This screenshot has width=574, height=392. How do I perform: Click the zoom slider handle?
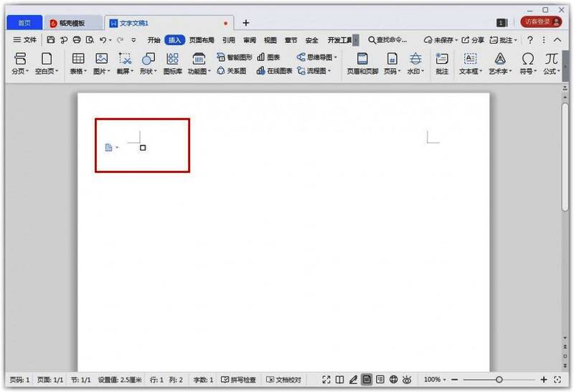click(x=499, y=379)
